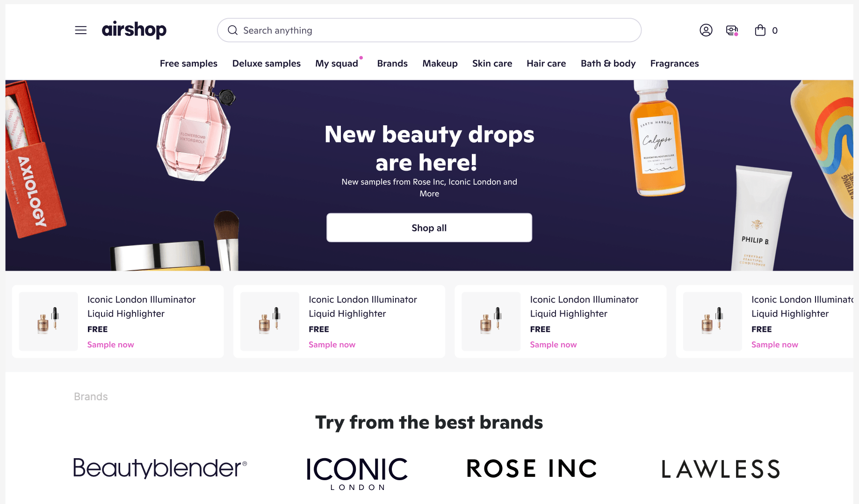Image resolution: width=859 pixels, height=504 pixels.
Task: Click Sample now on first highlighter card
Action: coord(111,345)
